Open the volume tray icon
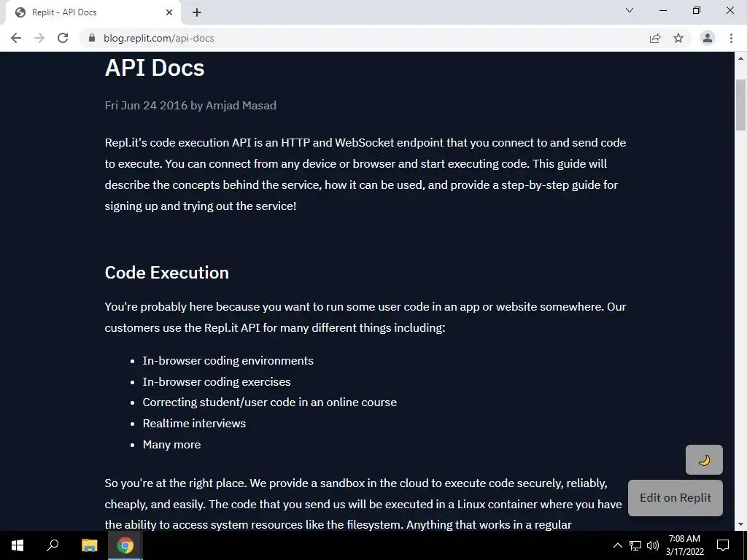This screenshot has height=560, width=747. (653, 545)
